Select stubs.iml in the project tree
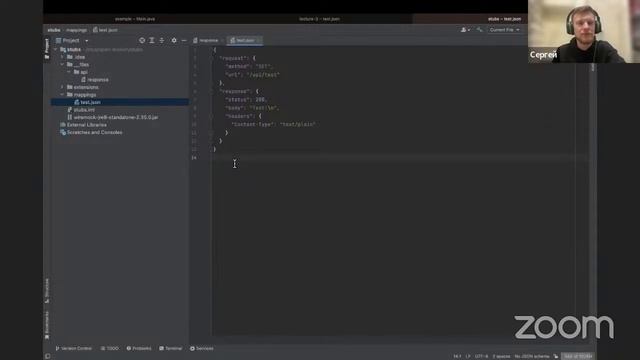Screen dimensions: 640x360 point(81,110)
